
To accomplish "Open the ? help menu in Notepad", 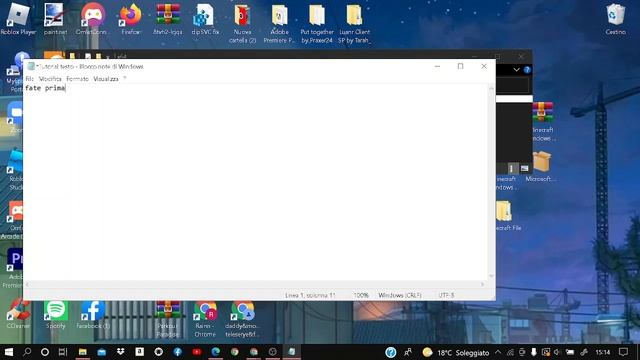I will [x=124, y=78].
